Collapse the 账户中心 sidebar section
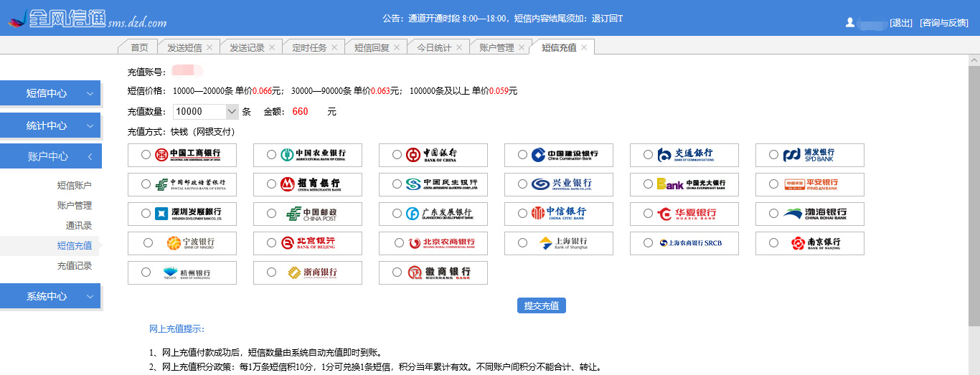 coord(50,156)
